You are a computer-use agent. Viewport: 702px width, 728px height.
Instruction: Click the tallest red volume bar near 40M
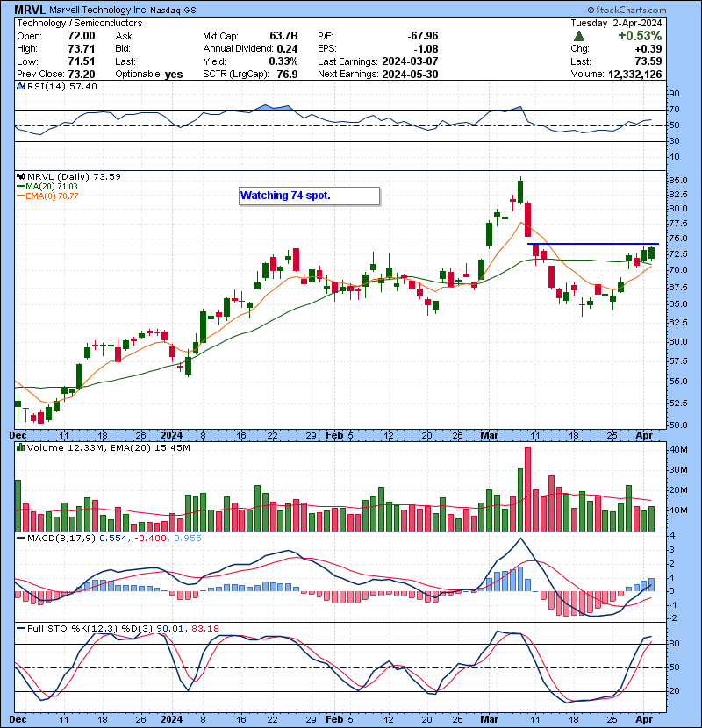coord(527,489)
